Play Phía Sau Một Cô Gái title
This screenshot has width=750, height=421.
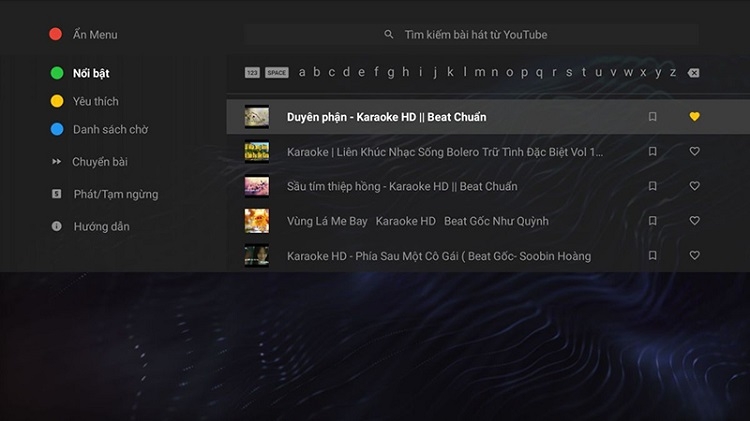[439, 256]
